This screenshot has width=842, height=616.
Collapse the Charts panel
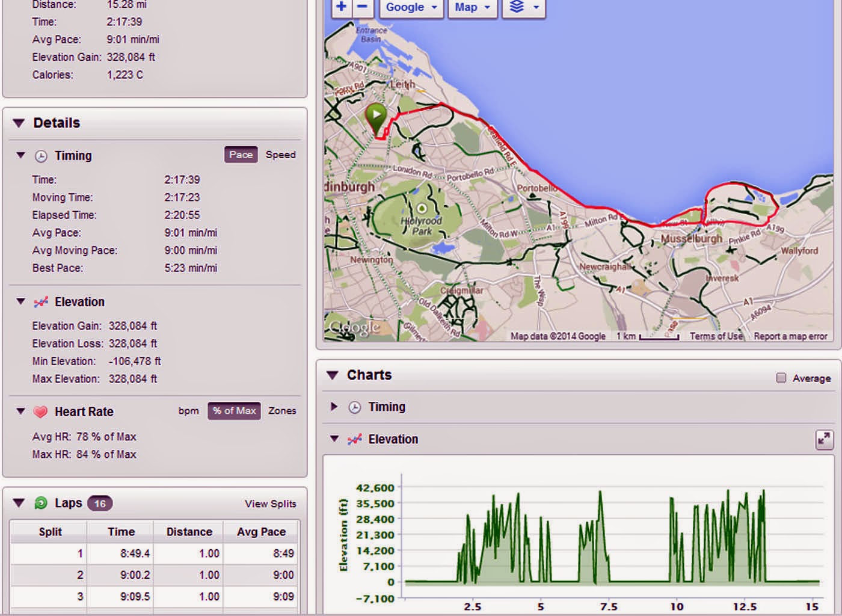click(332, 375)
